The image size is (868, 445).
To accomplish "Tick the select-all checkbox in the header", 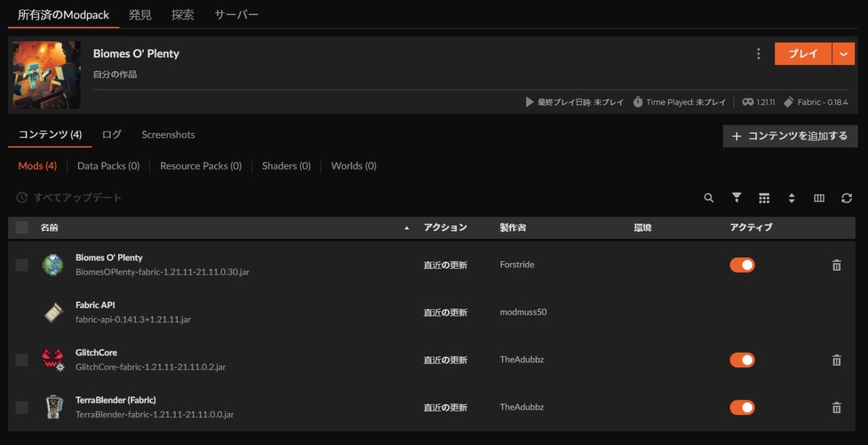I will click(x=22, y=227).
